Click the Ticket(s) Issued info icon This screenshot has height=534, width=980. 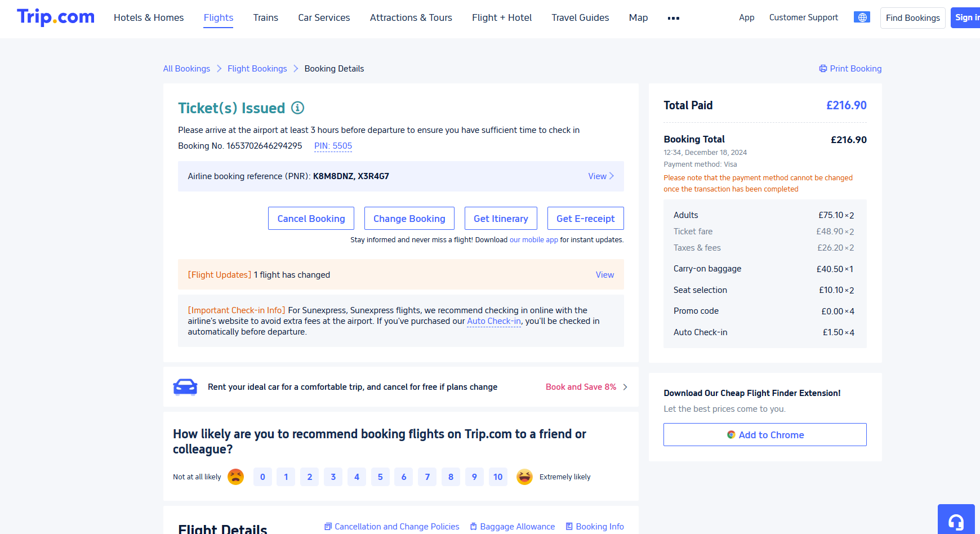(297, 108)
